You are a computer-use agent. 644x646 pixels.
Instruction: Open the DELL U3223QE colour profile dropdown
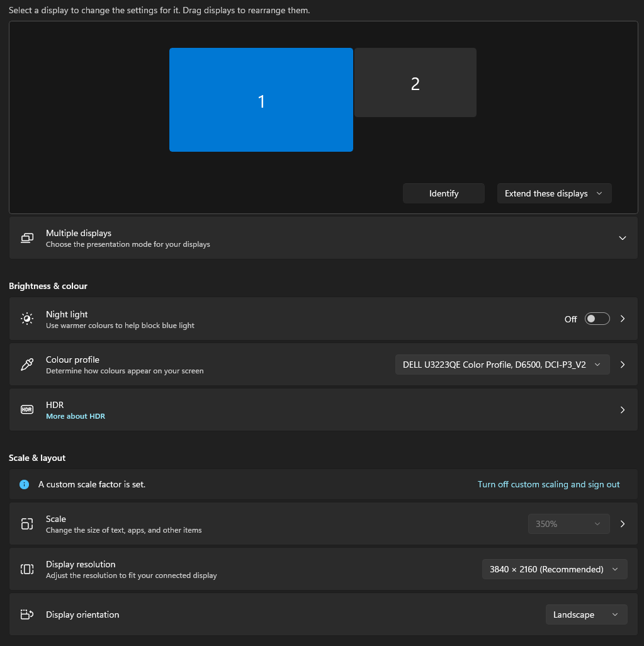(502, 365)
